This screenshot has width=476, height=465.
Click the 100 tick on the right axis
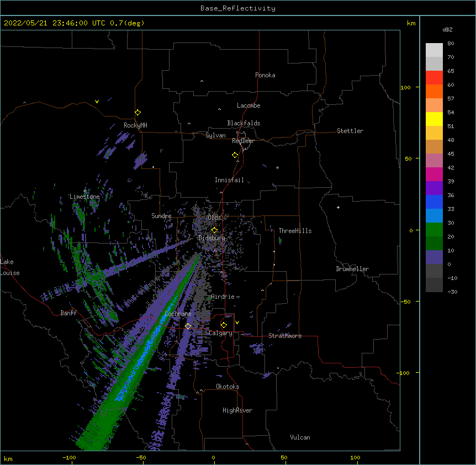[405, 87]
